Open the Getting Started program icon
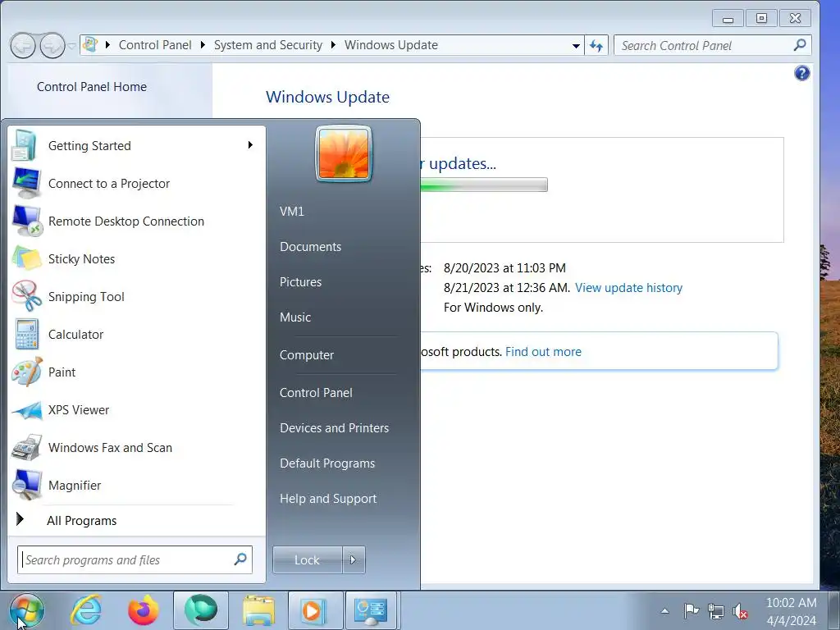 tap(24, 146)
